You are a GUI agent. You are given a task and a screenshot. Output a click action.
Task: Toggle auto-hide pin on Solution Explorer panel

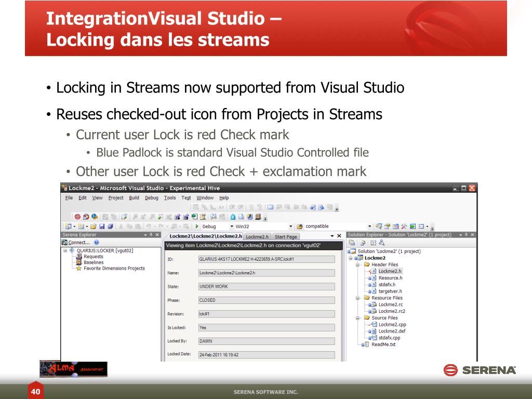tap(466, 234)
